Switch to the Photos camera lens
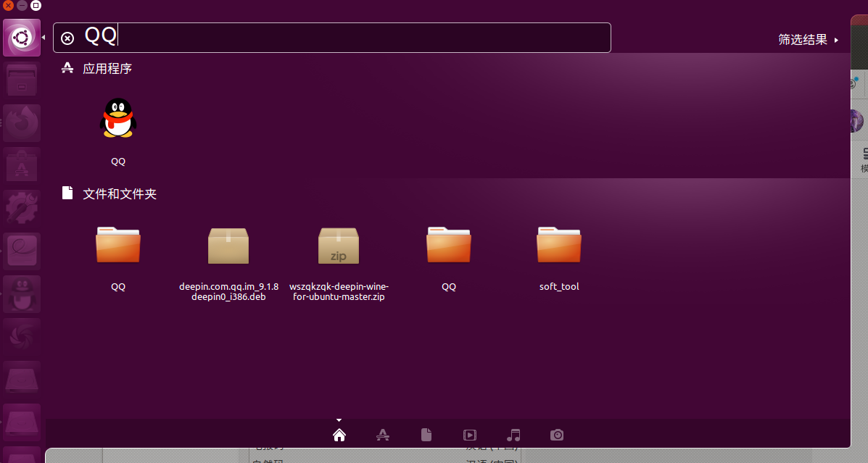Screen dimensions: 868x463 [x=557, y=435]
